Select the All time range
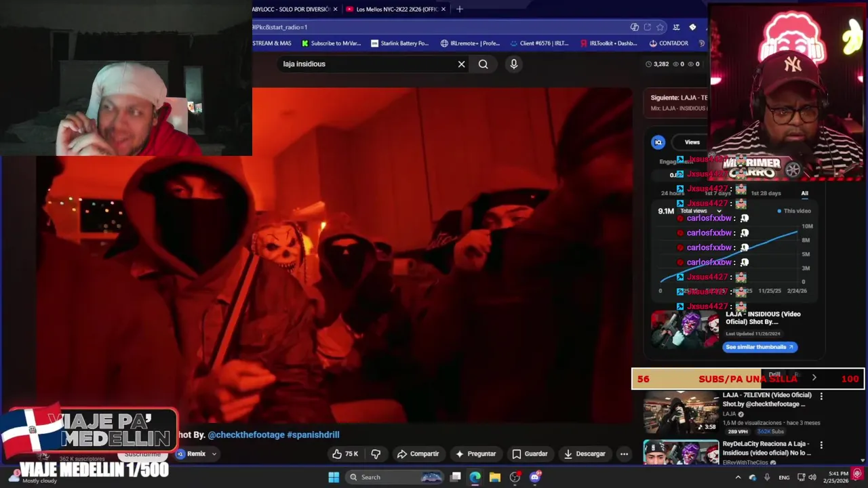 [804, 193]
